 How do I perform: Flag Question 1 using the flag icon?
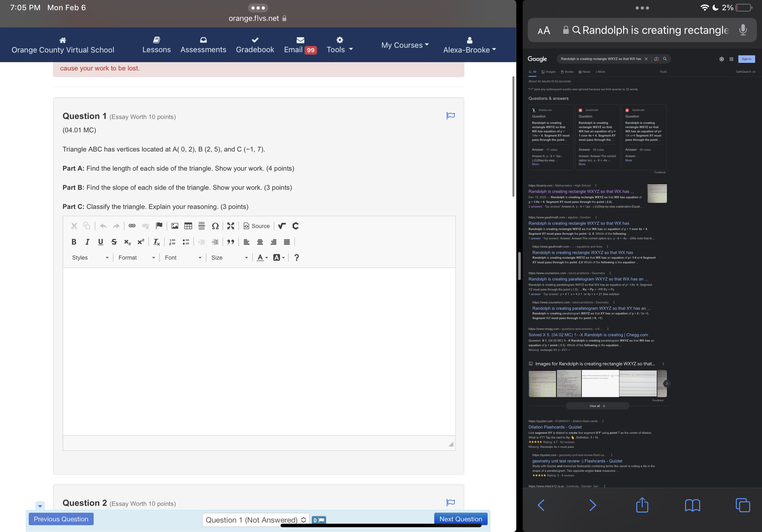(x=450, y=116)
